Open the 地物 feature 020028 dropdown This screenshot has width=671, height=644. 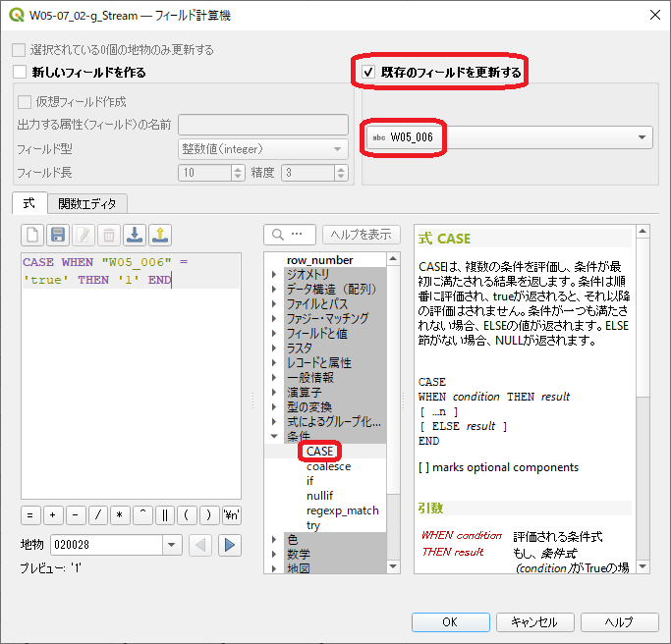click(172, 544)
